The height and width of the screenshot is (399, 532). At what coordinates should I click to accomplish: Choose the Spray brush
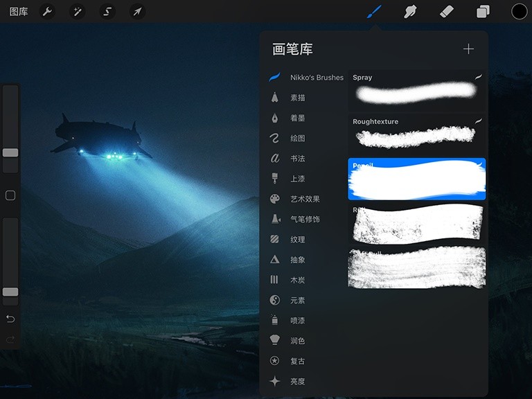tap(417, 91)
